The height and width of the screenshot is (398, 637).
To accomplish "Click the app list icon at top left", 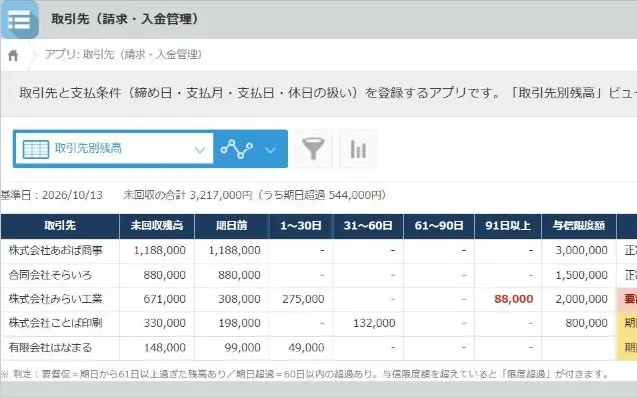I will click(20, 19).
